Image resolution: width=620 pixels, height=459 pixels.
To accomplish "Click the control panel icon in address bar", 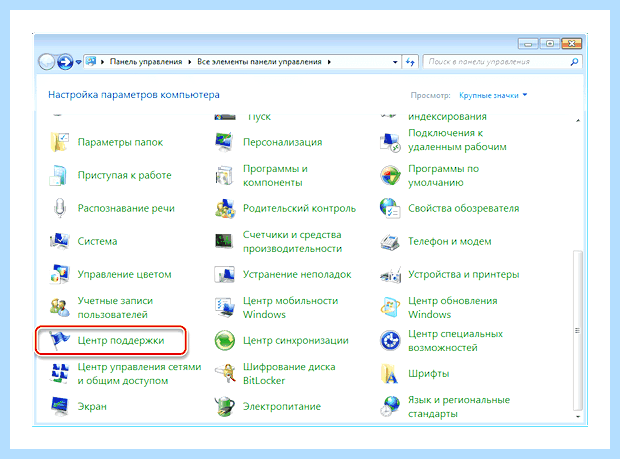I will (91, 62).
